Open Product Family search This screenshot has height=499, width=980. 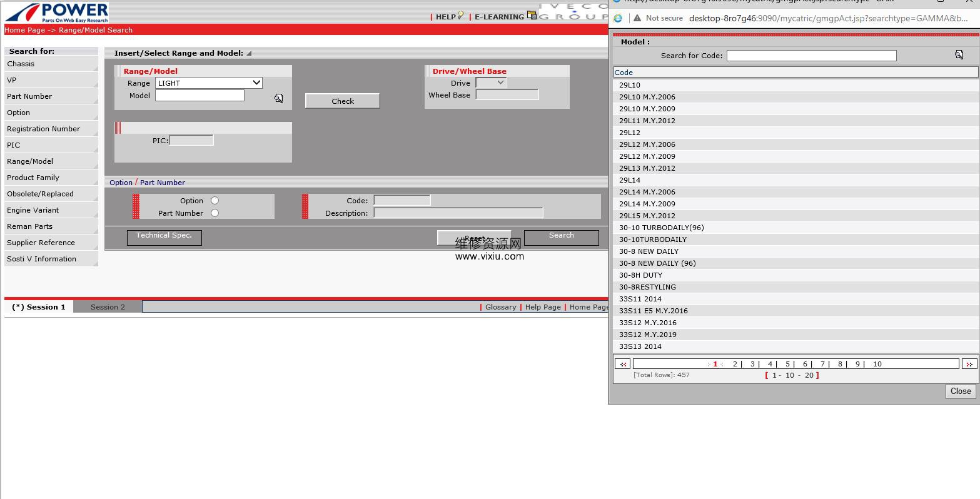pos(51,178)
